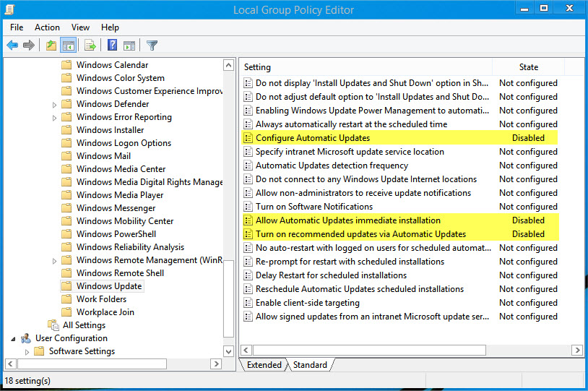Sort by the State column header

[528, 67]
